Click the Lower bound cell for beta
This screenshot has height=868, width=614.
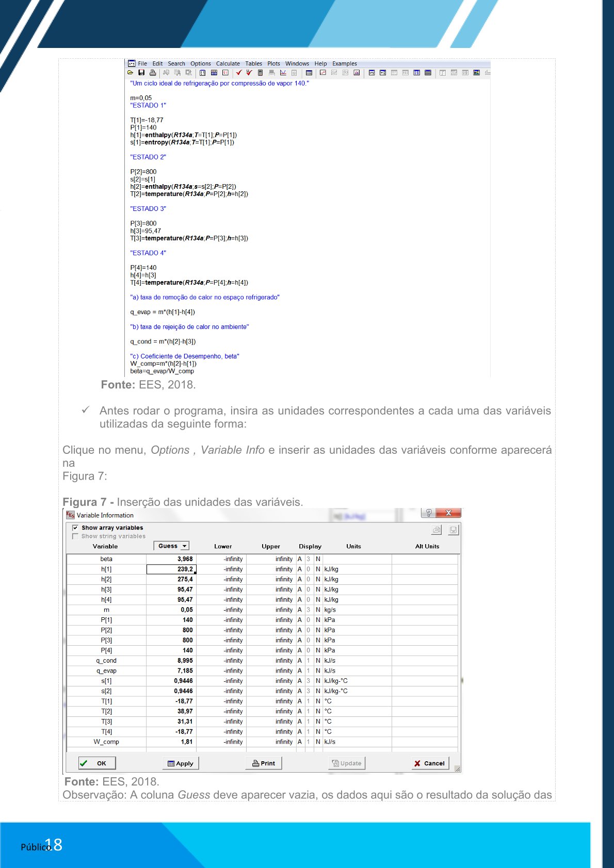click(221, 559)
